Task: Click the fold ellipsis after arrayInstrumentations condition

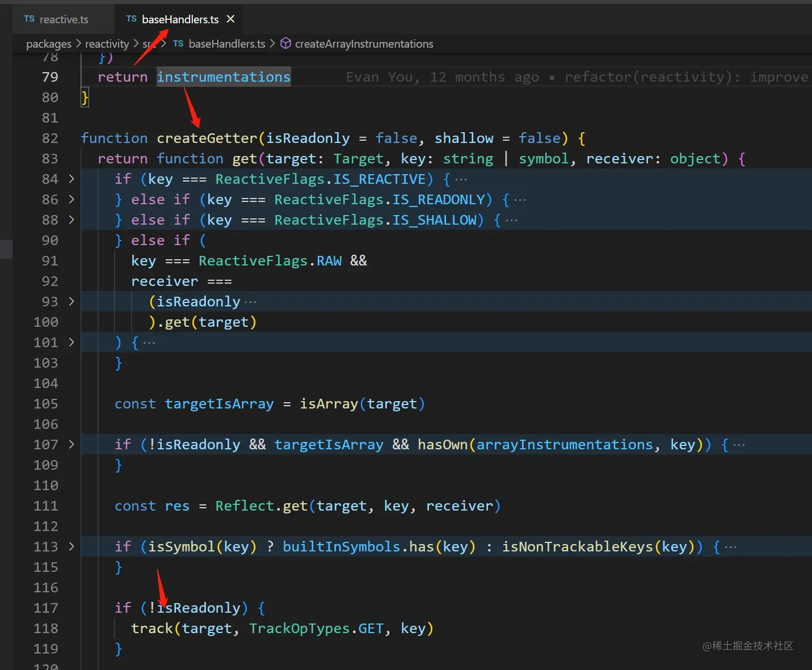Action: pyautogui.click(x=739, y=445)
